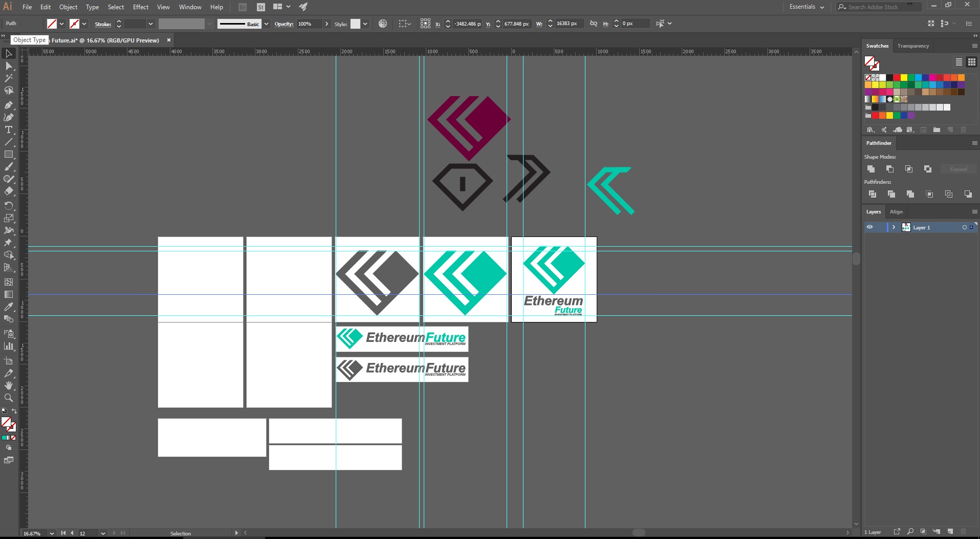The height and width of the screenshot is (539, 980).
Task: Close the Future.ai document tab
Action: (169, 40)
